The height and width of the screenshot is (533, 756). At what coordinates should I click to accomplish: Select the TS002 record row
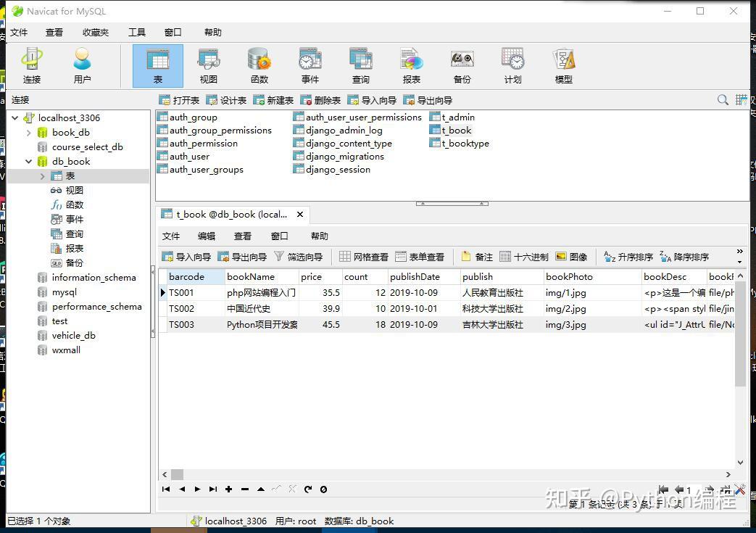pos(193,308)
